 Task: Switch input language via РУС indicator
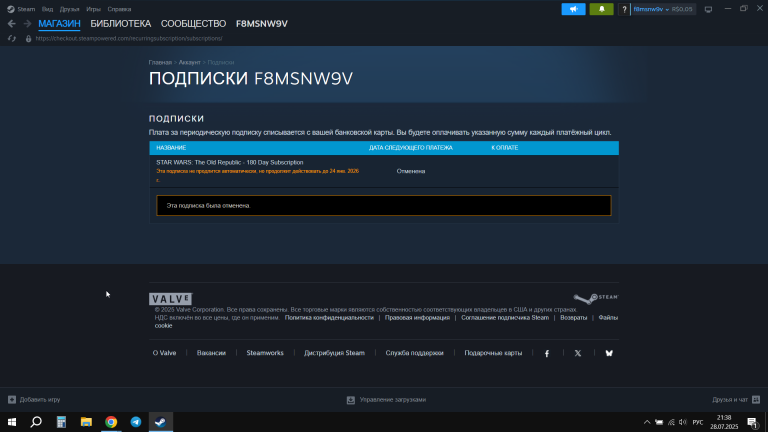[x=697, y=422]
